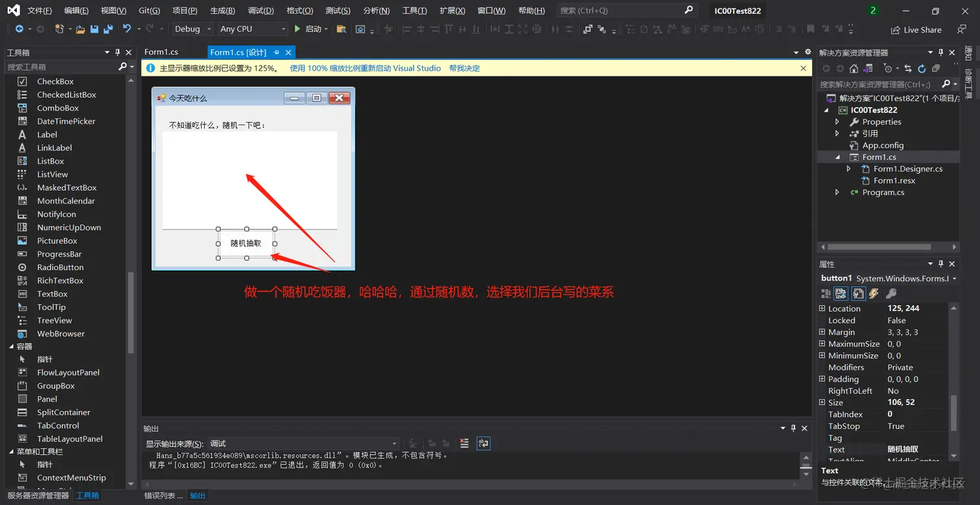Screen dimensions: 980x505
Task: Open the 生成(B) menu
Action: pos(223,10)
